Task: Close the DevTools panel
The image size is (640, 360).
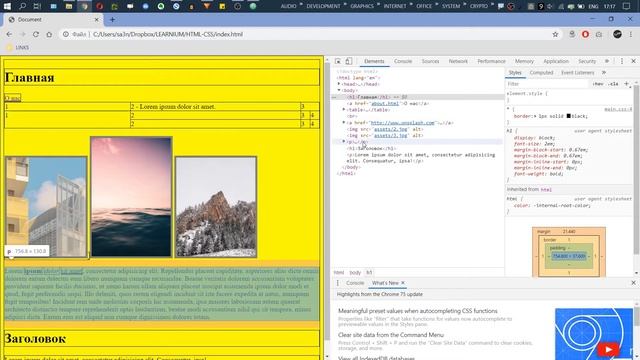Action: [633, 61]
